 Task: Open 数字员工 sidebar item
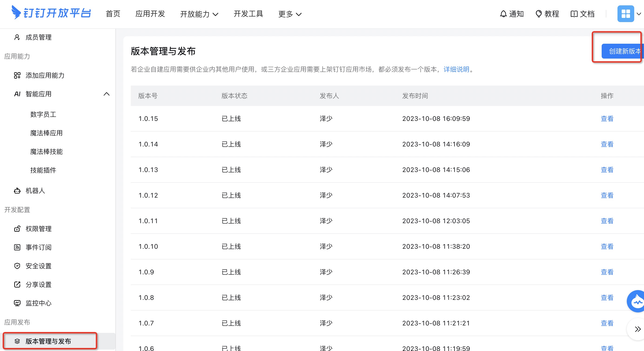point(43,114)
